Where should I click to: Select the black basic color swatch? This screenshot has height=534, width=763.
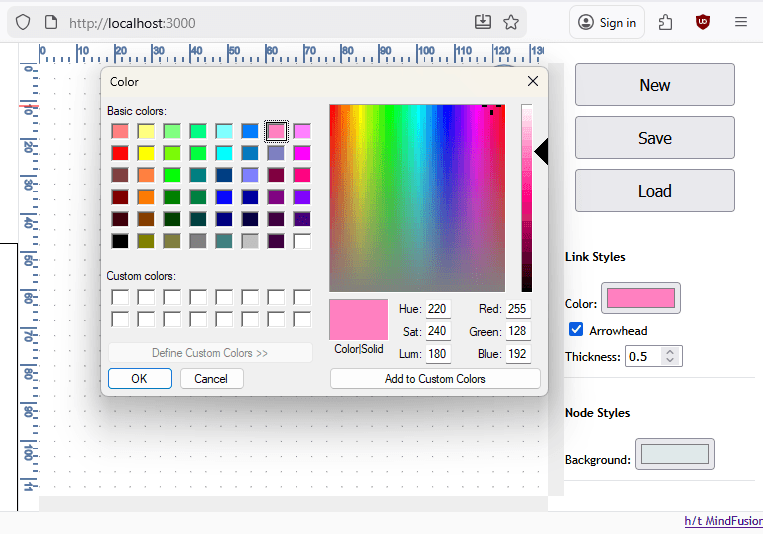pyautogui.click(x=120, y=241)
